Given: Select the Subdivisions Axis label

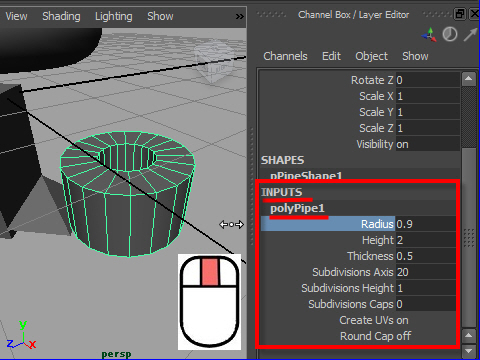Looking at the screenshot, I should coord(353,272).
